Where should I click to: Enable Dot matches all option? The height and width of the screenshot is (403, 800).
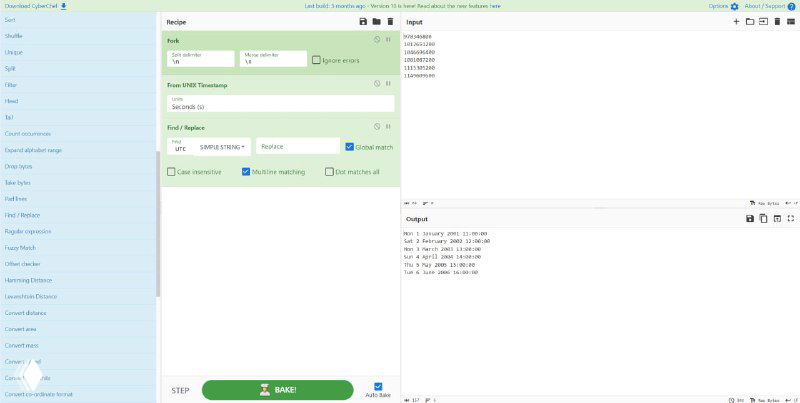tap(329, 172)
